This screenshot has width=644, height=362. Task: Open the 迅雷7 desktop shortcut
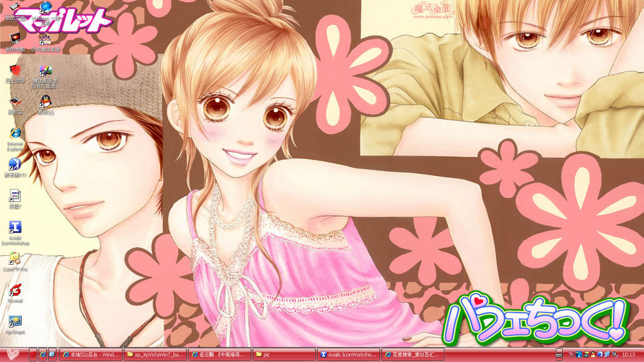click(x=15, y=199)
